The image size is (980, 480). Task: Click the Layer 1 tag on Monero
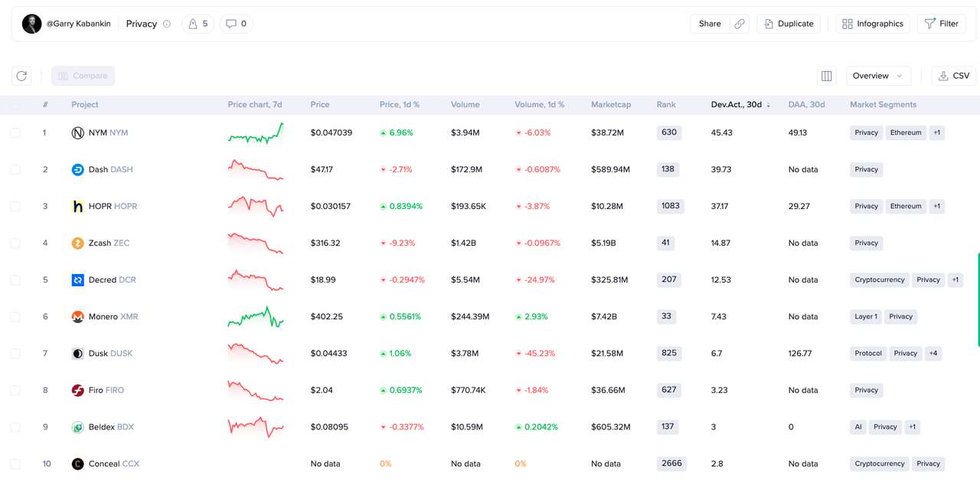[866, 317]
